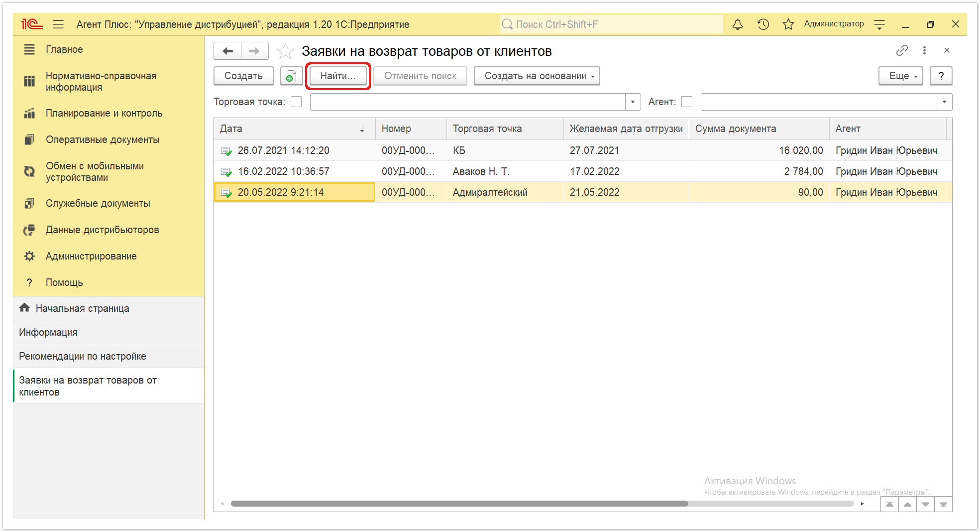Click the 1C logo icon

pos(31,24)
